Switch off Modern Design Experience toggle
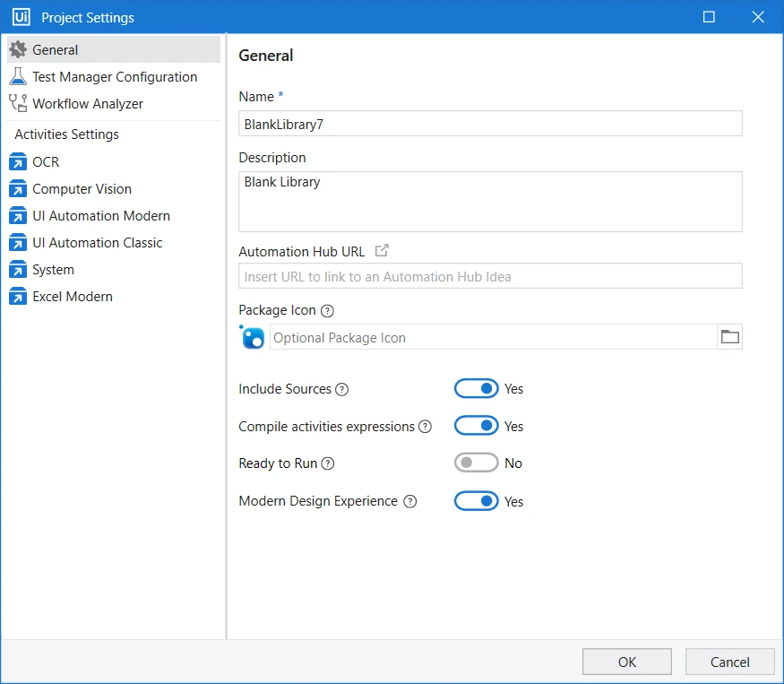This screenshot has width=784, height=684. pos(476,501)
